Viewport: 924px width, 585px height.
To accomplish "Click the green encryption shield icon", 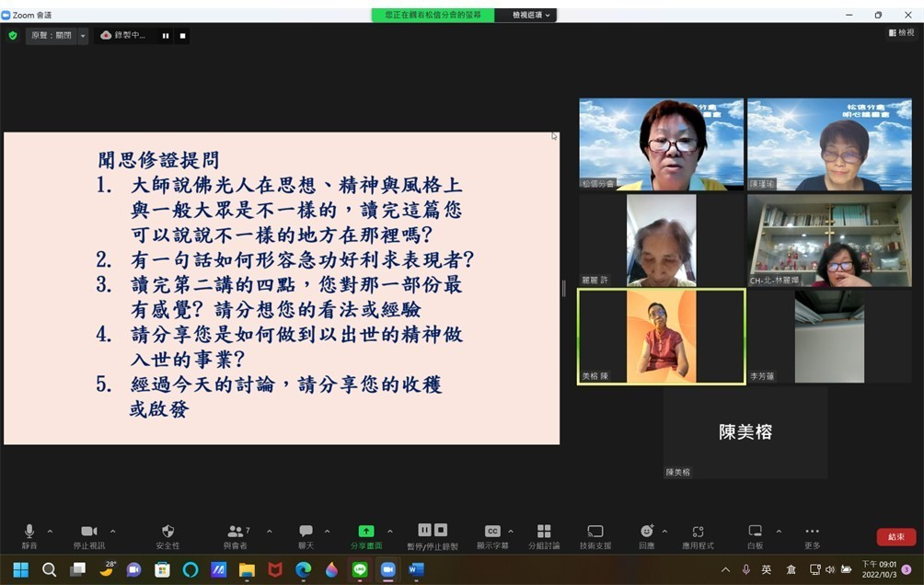I will pos(12,35).
